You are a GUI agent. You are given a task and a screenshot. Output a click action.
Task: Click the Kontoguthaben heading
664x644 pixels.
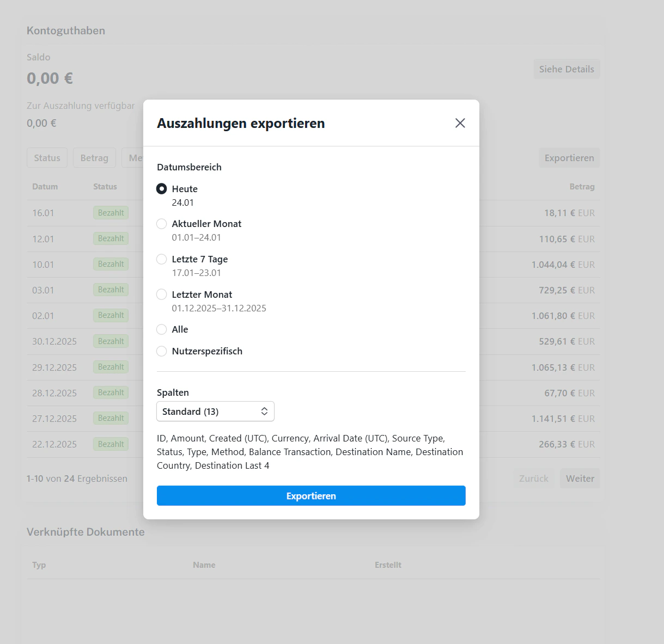66,30
